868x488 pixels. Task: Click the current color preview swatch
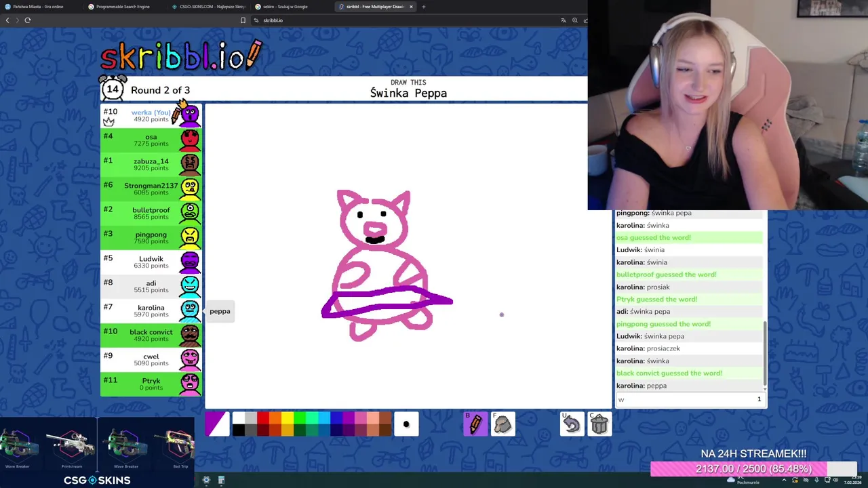(x=217, y=424)
